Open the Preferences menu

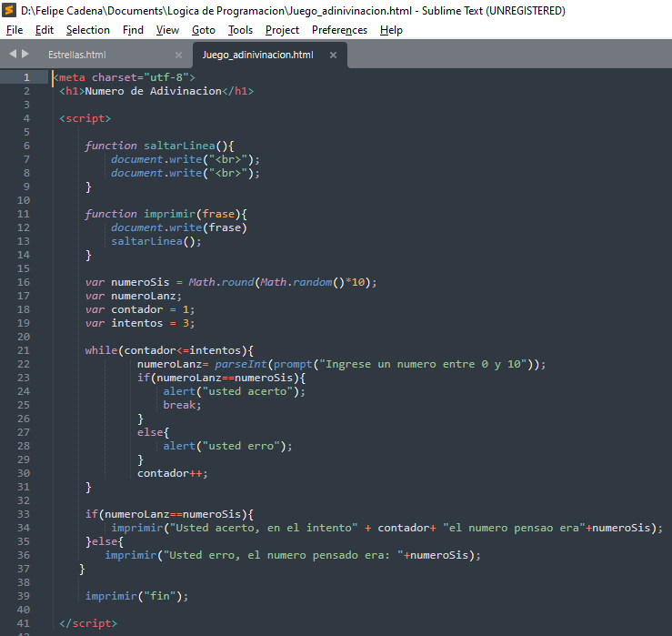coord(339,30)
